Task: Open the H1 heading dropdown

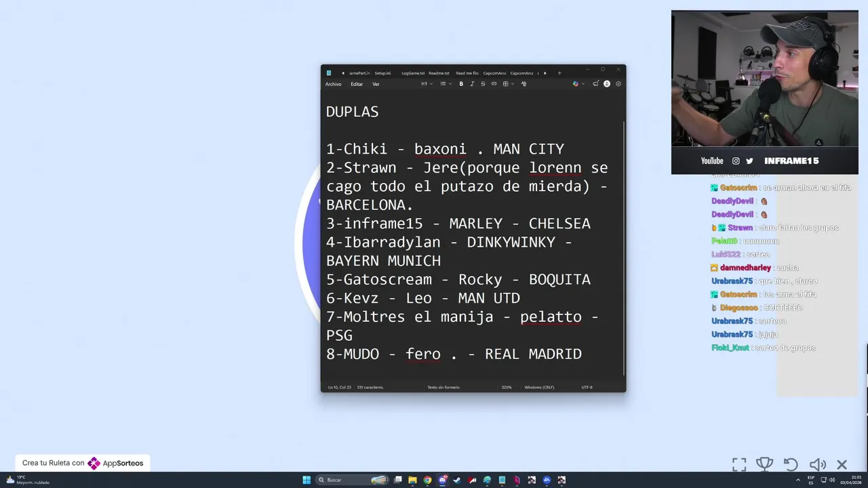Action: tap(427, 84)
